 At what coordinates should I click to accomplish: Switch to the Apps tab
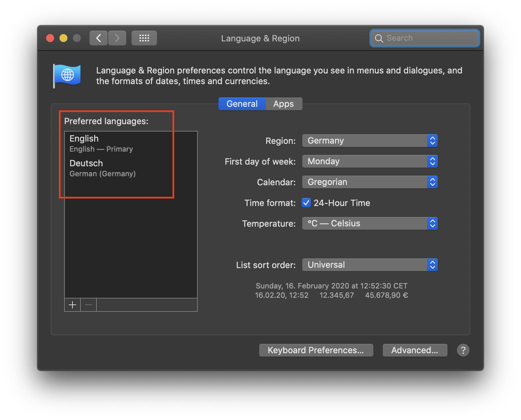click(x=284, y=104)
